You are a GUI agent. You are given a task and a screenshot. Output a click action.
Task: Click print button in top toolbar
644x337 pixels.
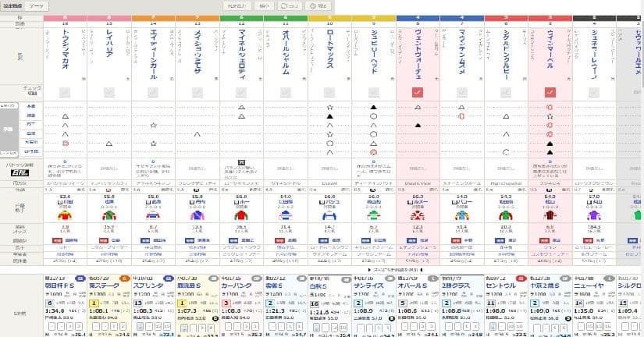(x=318, y=5)
